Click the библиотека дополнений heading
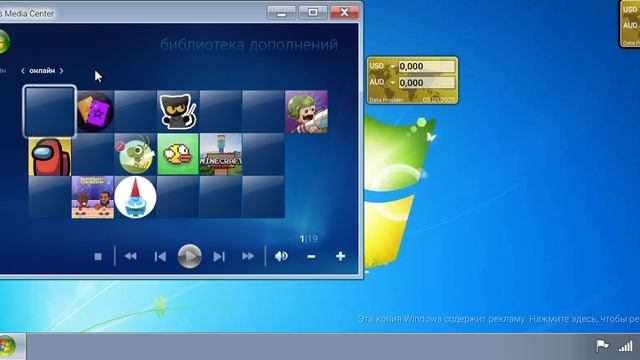Screen dimensions: 640x360 (249, 44)
